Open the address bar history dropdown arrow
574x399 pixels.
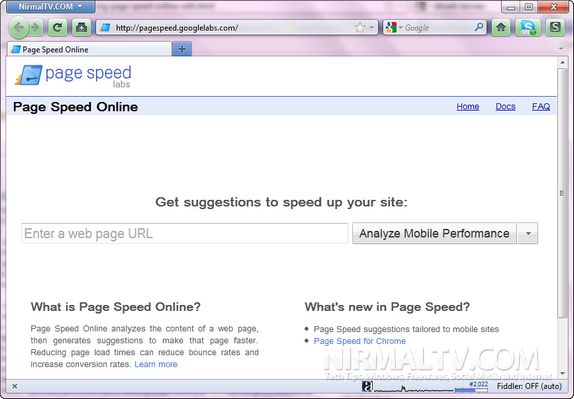372,27
